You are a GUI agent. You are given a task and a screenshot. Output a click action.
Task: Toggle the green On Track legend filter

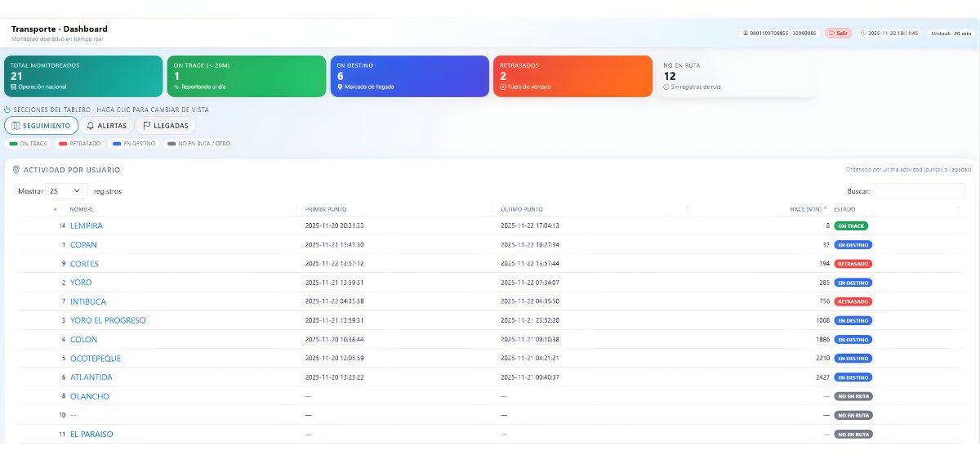pos(28,144)
